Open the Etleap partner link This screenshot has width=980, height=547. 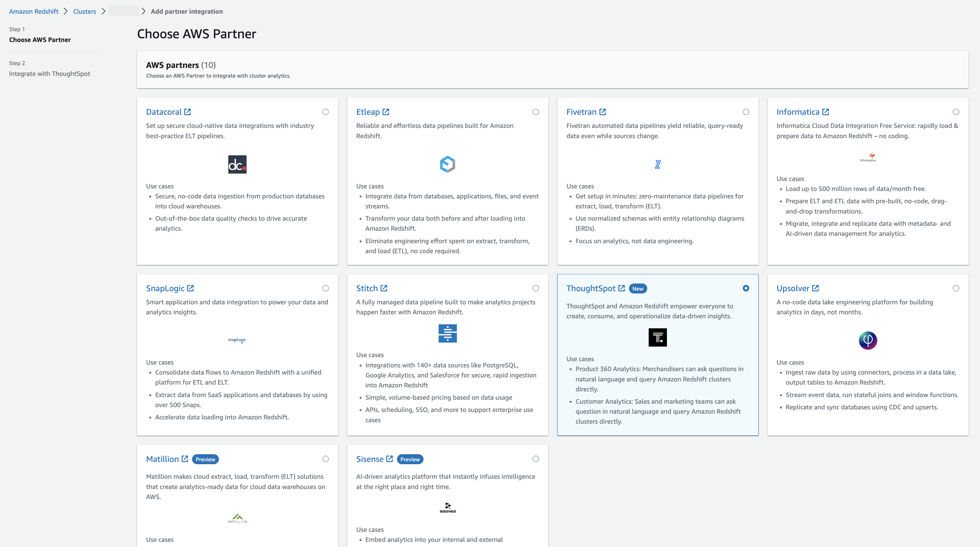pos(368,112)
